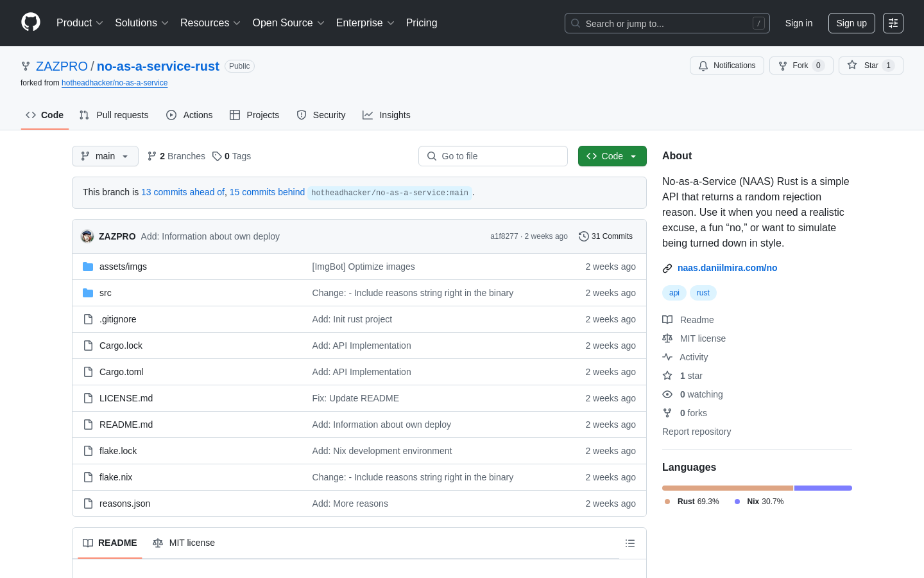Click the file icon beside README.md
924x578 pixels.
tap(88, 425)
